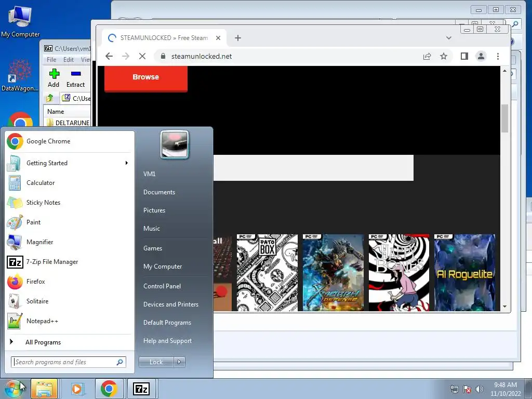The width and height of the screenshot is (532, 399).
Task: Start Paint from the Start menu
Action: [x=70, y=222]
